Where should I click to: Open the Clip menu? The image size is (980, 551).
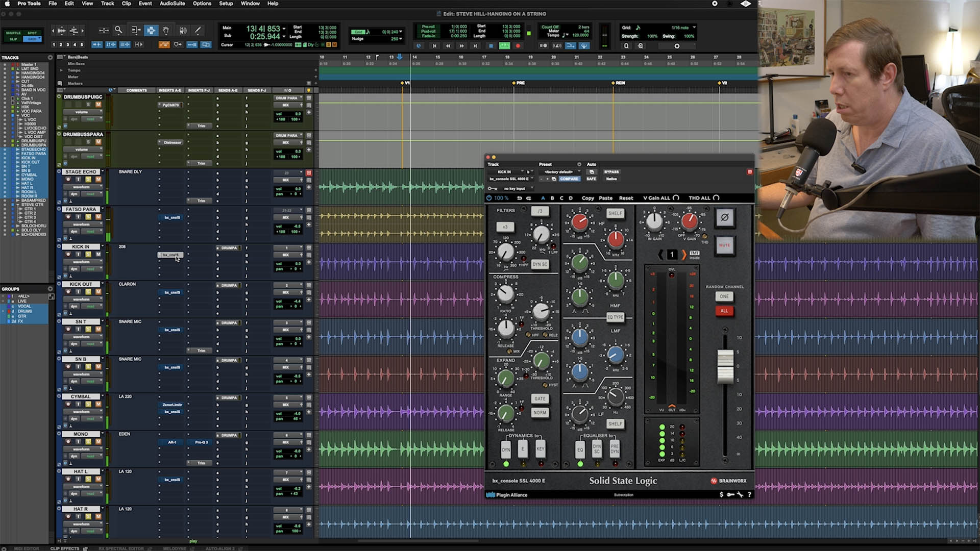tap(127, 4)
